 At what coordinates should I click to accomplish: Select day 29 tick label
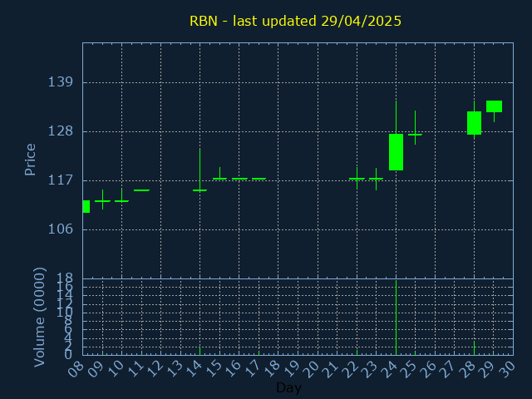(x=487, y=369)
